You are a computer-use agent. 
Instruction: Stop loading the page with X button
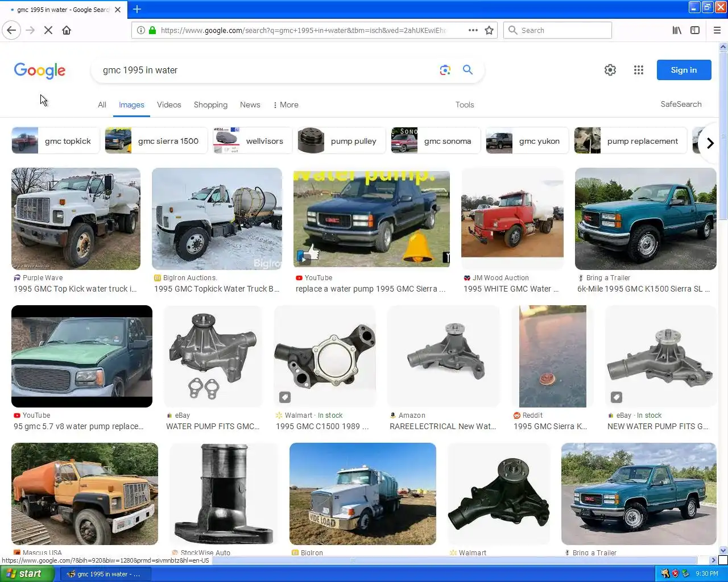coord(48,30)
